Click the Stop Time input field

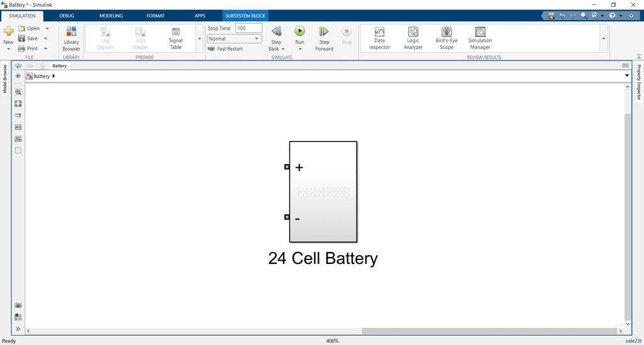[x=248, y=28]
